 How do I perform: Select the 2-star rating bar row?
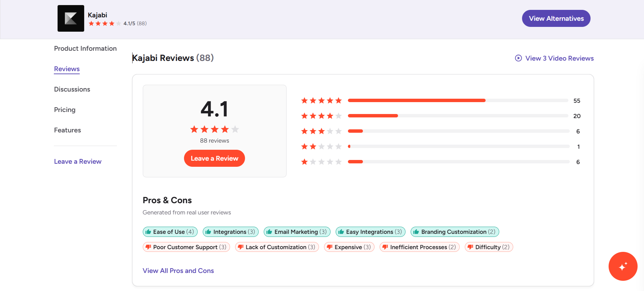459,146
